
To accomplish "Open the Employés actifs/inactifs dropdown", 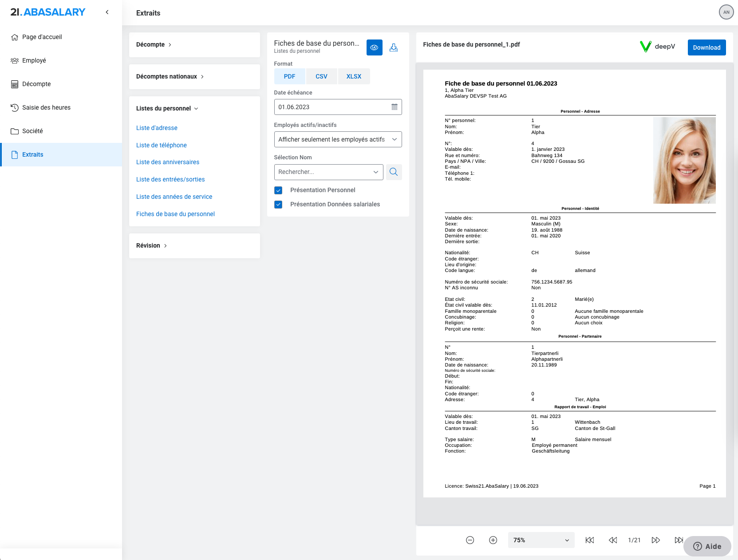I will coord(338,139).
